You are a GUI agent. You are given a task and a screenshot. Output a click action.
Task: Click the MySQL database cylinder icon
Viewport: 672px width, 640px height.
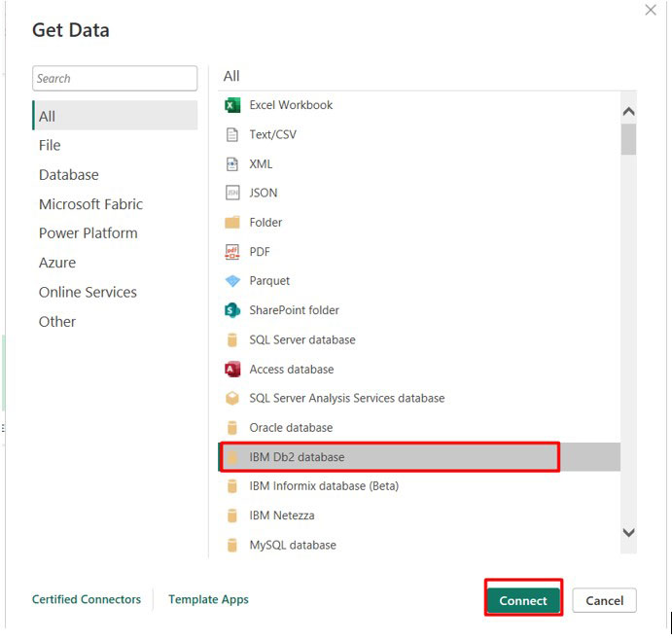tap(232, 546)
